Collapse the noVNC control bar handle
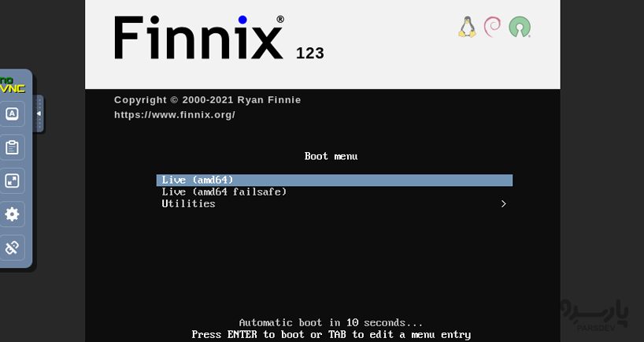Screen dimensions: 644x342 pos(39,113)
